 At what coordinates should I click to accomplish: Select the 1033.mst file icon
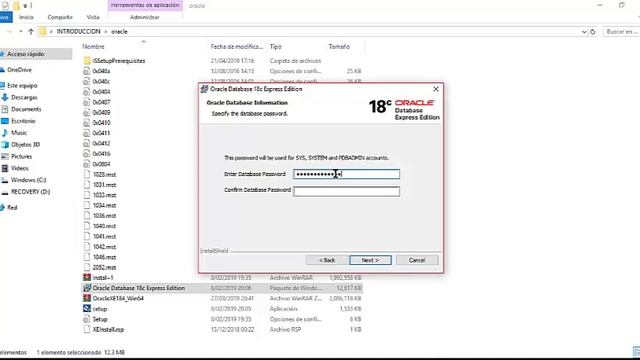point(87,195)
